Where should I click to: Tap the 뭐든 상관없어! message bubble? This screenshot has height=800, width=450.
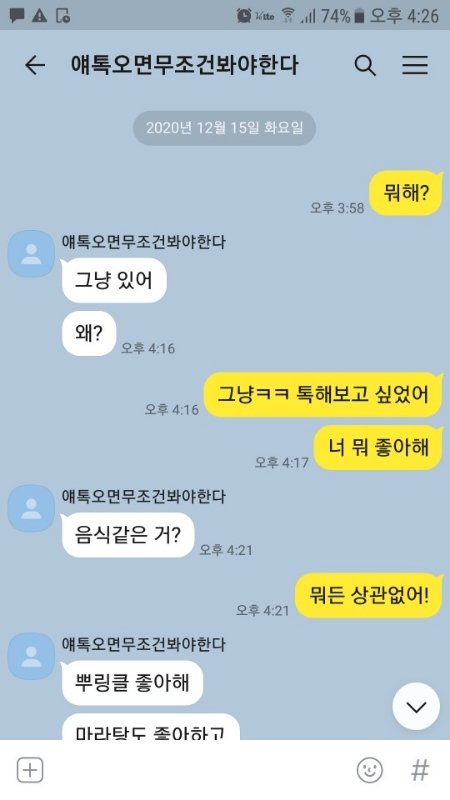369,596
